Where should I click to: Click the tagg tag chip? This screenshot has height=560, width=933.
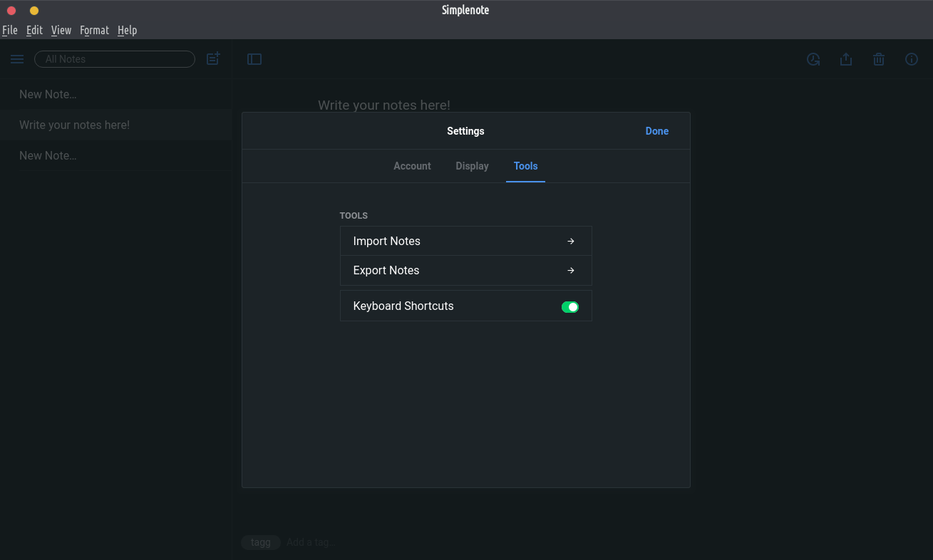[261, 542]
